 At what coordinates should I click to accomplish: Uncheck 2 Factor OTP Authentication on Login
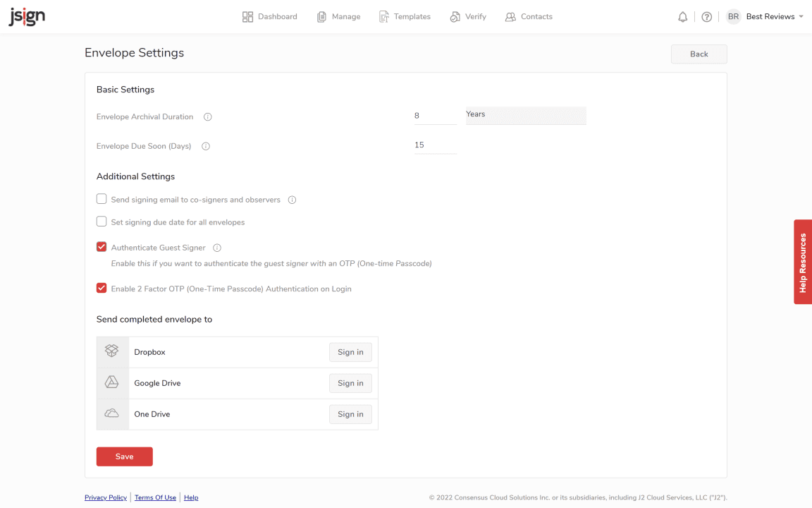click(101, 288)
